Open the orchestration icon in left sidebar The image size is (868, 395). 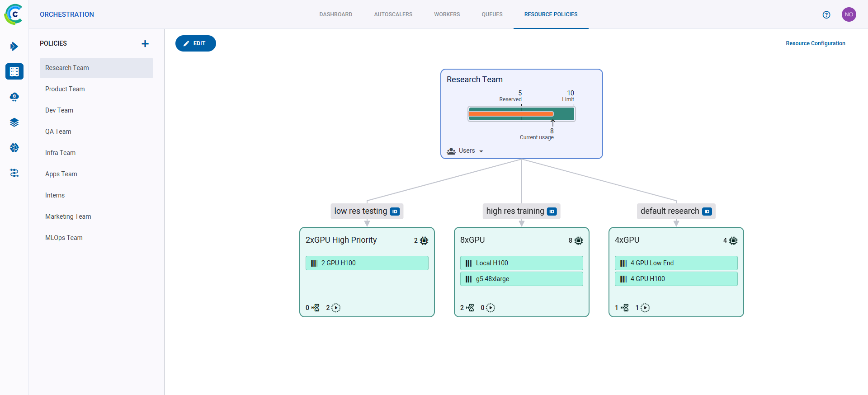[14, 71]
